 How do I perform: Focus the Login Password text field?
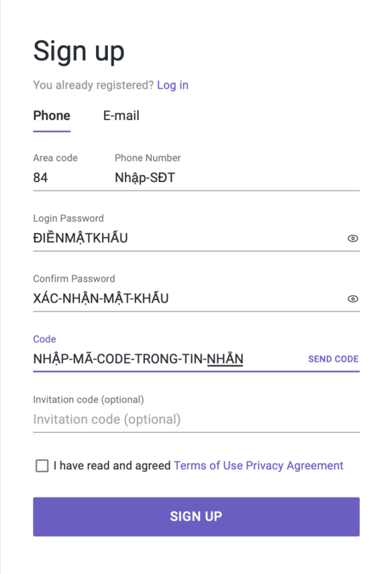[x=187, y=238]
